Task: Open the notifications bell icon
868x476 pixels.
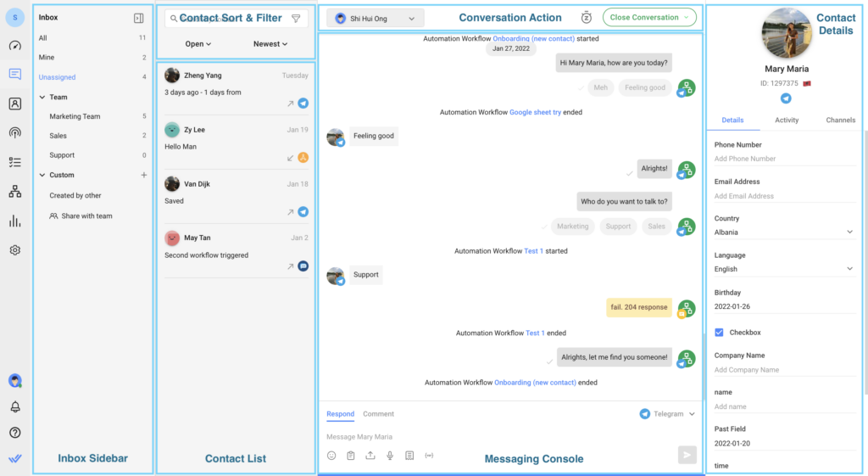Action: [15, 406]
